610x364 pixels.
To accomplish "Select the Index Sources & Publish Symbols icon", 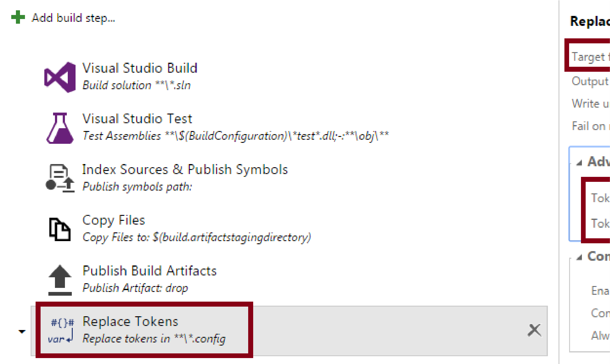I will click(x=60, y=178).
